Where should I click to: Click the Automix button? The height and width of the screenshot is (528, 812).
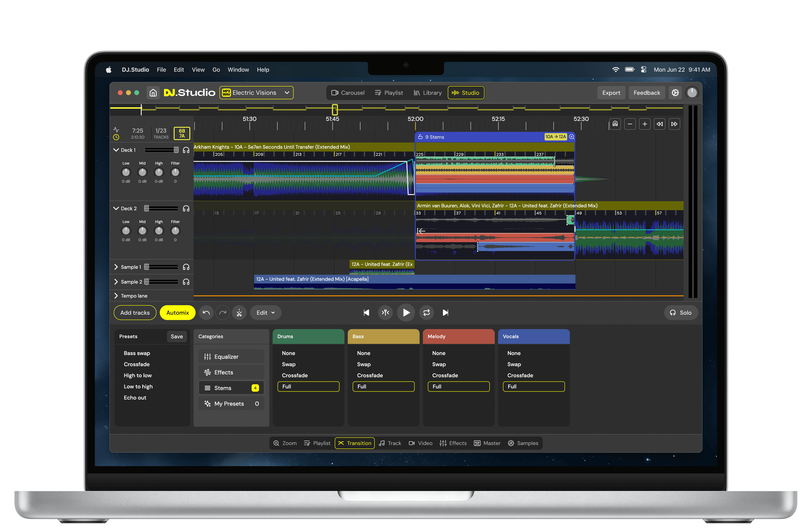click(177, 313)
